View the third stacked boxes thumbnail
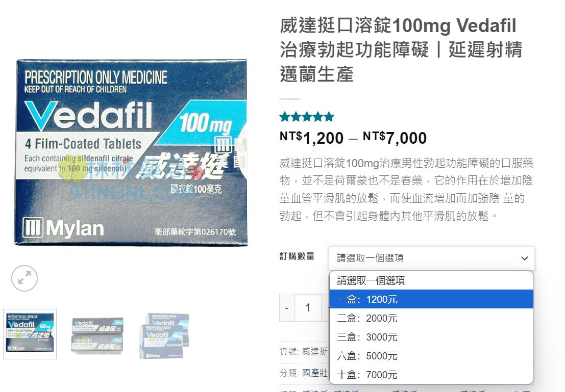The image size is (565, 392). click(x=165, y=335)
